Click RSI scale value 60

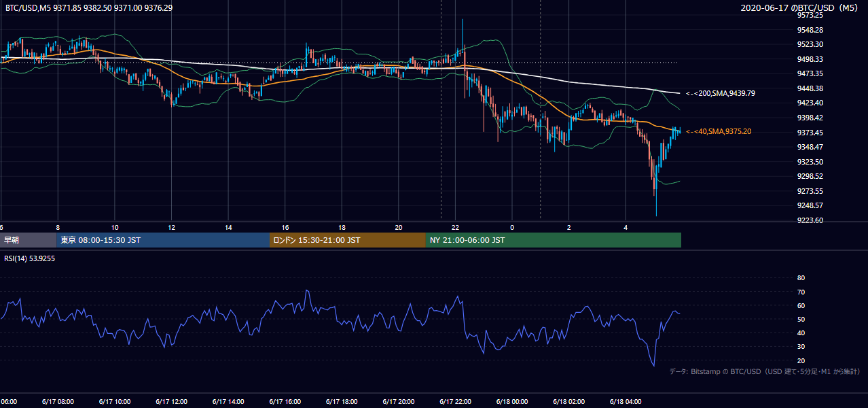tap(801, 305)
